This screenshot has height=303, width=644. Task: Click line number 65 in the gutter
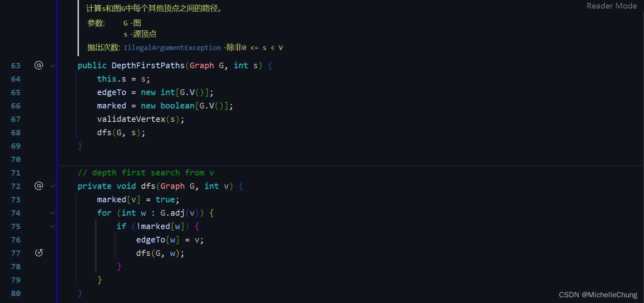click(x=16, y=92)
